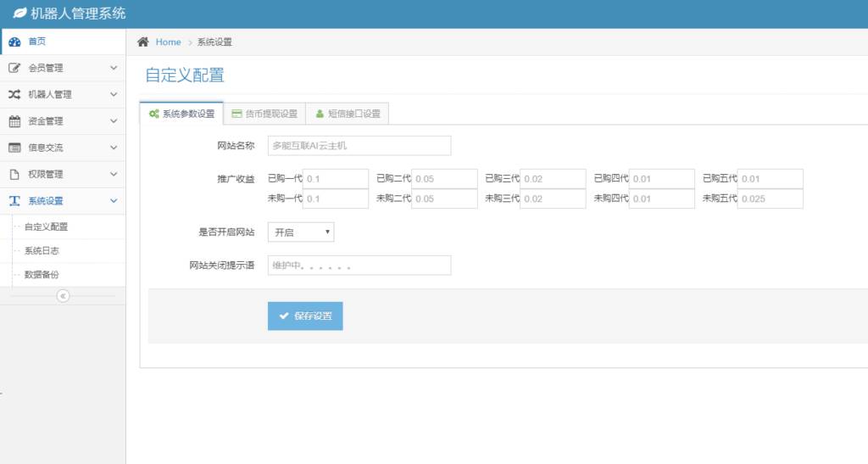Click the 已购一代 commission input field

point(336,178)
